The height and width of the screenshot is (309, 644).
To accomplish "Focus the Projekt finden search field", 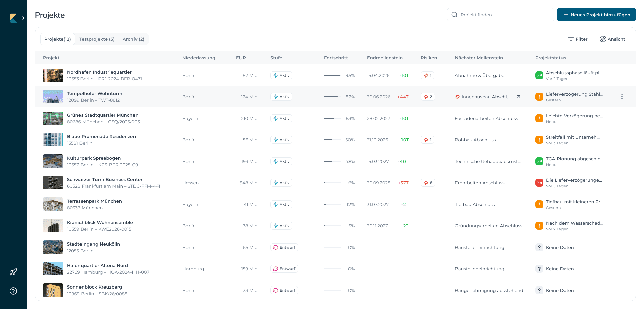I will [500, 15].
